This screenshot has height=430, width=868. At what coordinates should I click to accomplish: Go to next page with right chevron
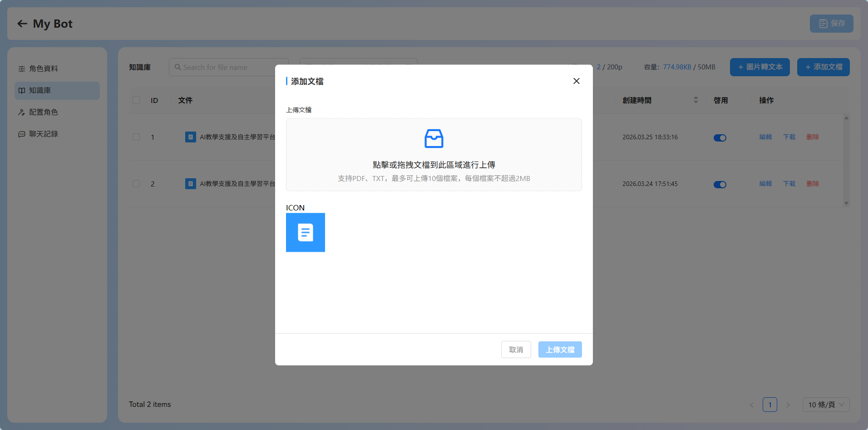tap(788, 405)
